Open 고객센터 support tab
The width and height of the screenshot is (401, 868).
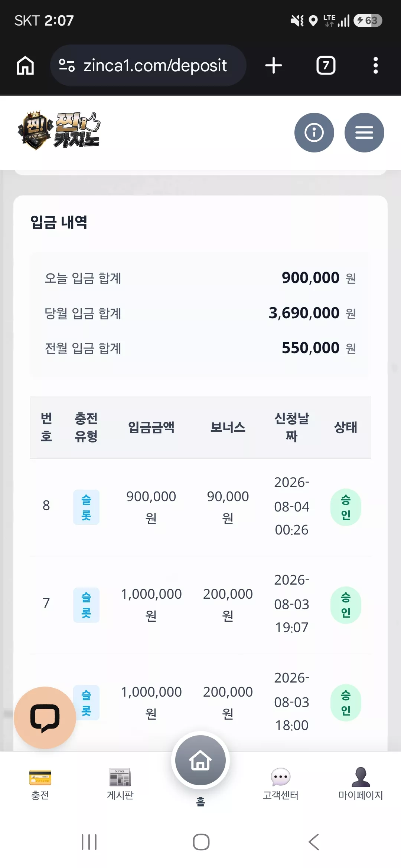pyautogui.click(x=281, y=784)
